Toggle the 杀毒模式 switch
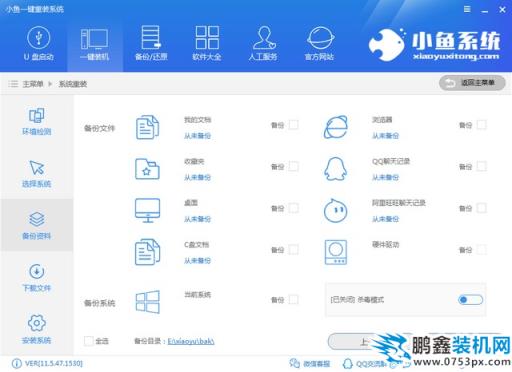Image resolution: width=512 pixels, height=372 pixels. (470, 300)
